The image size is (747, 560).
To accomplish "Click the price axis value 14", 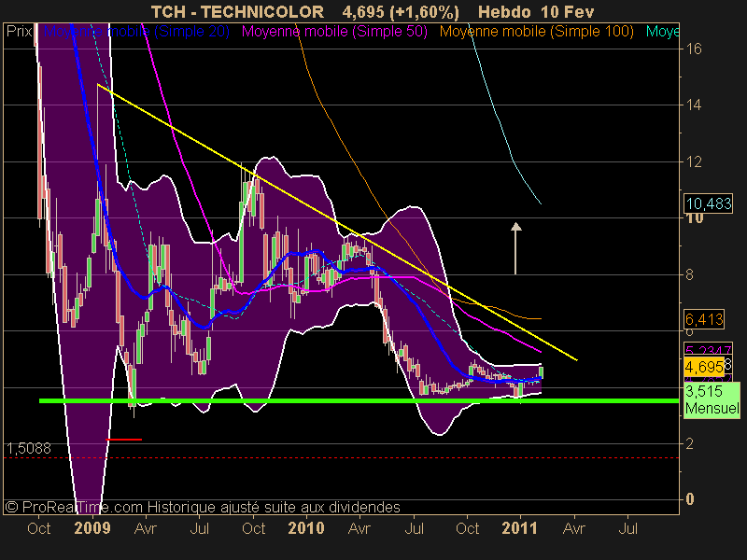I will (694, 105).
